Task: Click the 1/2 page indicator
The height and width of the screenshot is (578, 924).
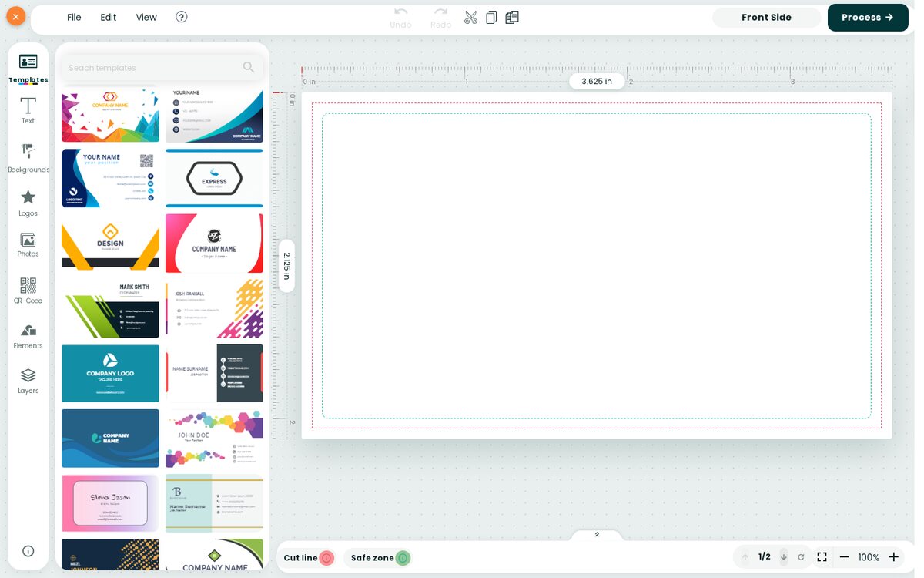Action: [765, 557]
